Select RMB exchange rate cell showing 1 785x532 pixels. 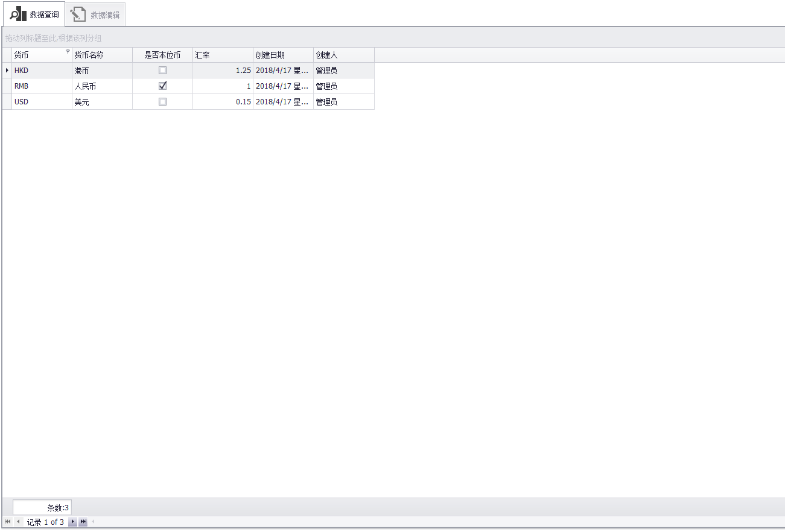click(223, 86)
